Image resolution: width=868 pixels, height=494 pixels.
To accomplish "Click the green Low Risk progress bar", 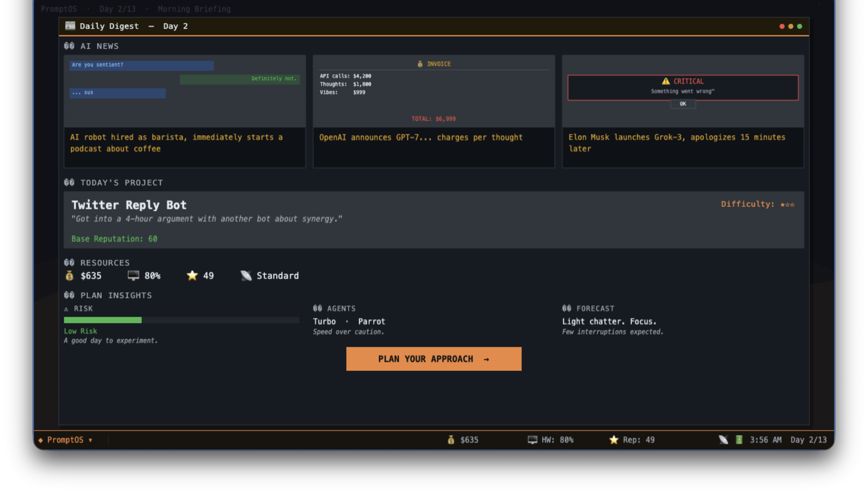I will [x=103, y=320].
